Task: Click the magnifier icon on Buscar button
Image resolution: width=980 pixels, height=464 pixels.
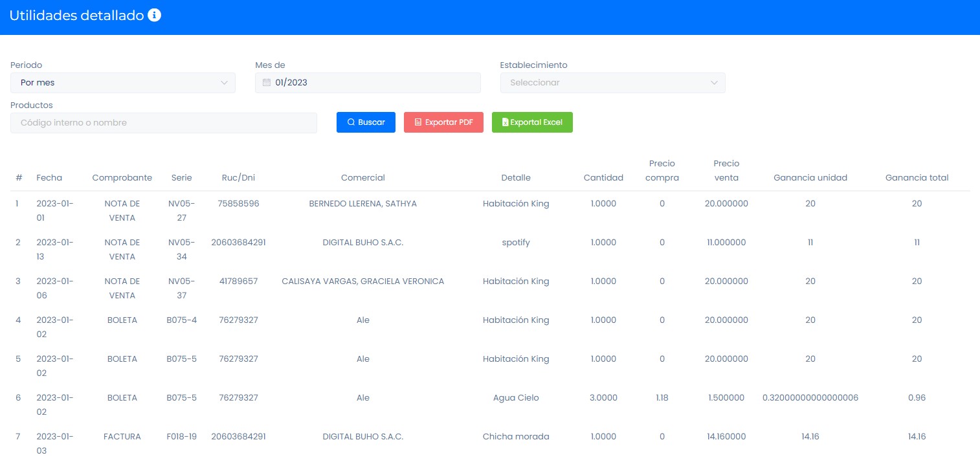Action: [x=351, y=122]
